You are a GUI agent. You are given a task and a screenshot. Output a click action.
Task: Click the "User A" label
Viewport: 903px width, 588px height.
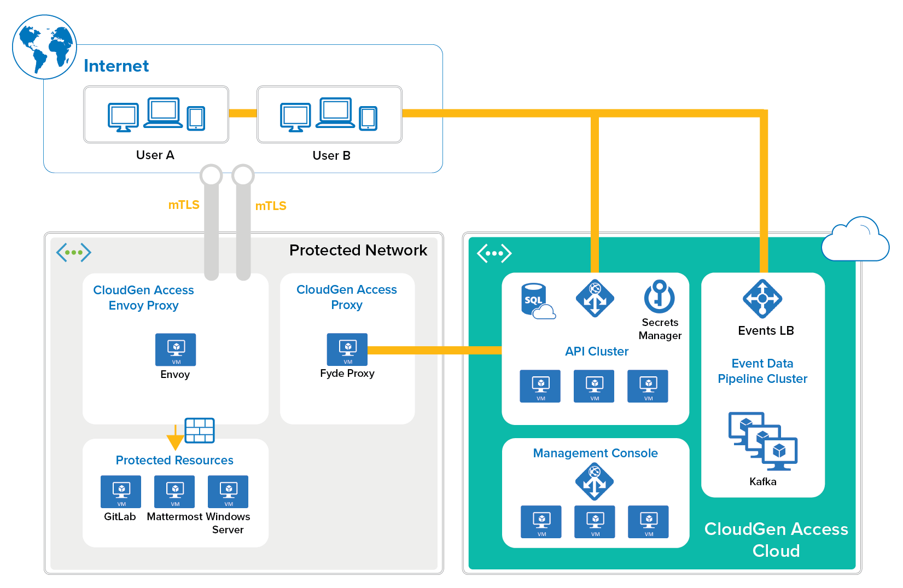pos(155,155)
